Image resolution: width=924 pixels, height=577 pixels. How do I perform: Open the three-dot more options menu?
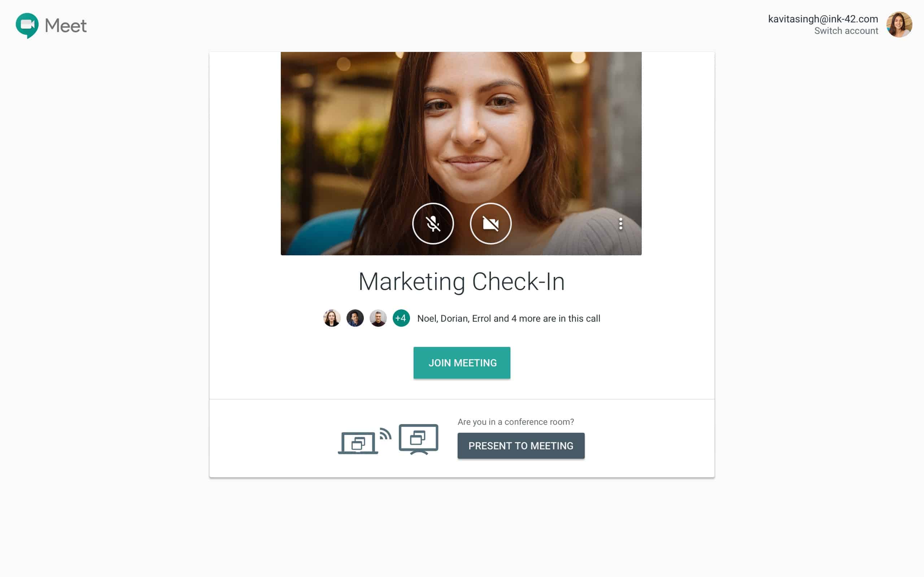click(x=620, y=224)
